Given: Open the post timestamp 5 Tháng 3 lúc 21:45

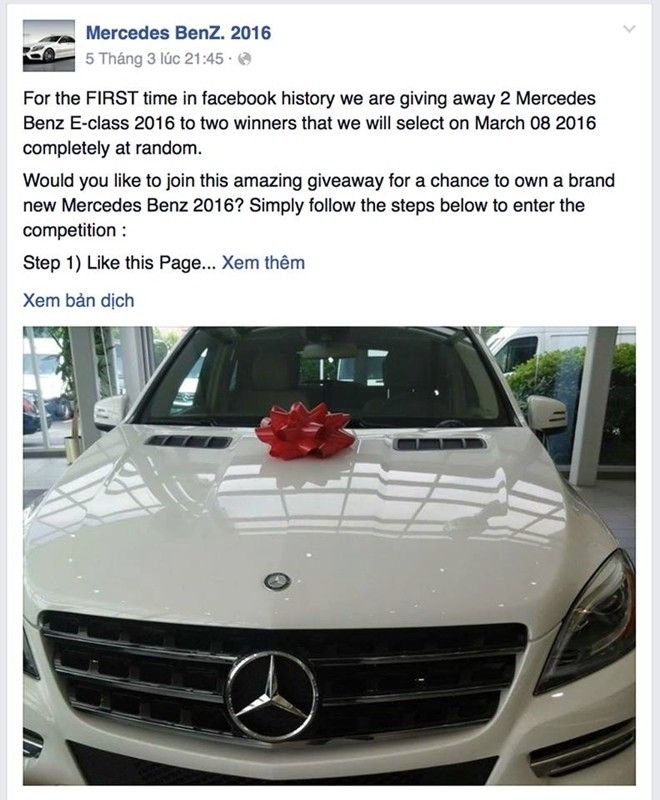Looking at the screenshot, I should [155, 59].
